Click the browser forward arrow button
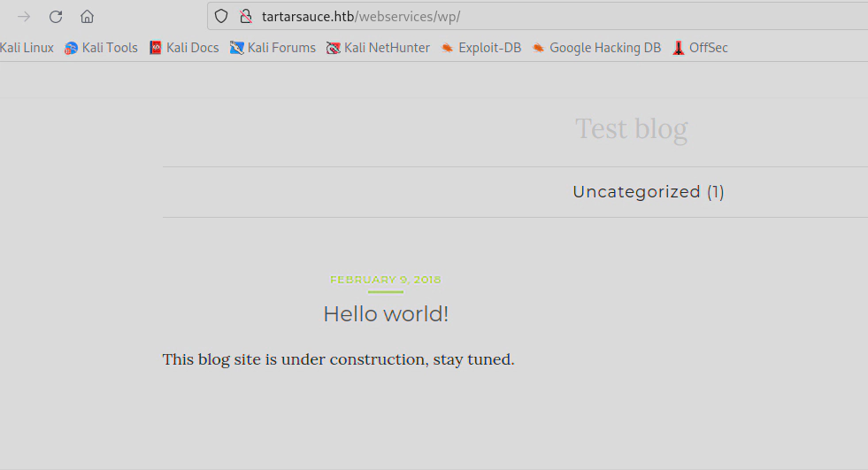The height and width of the screenshot is (470, 868). point(24,17)
